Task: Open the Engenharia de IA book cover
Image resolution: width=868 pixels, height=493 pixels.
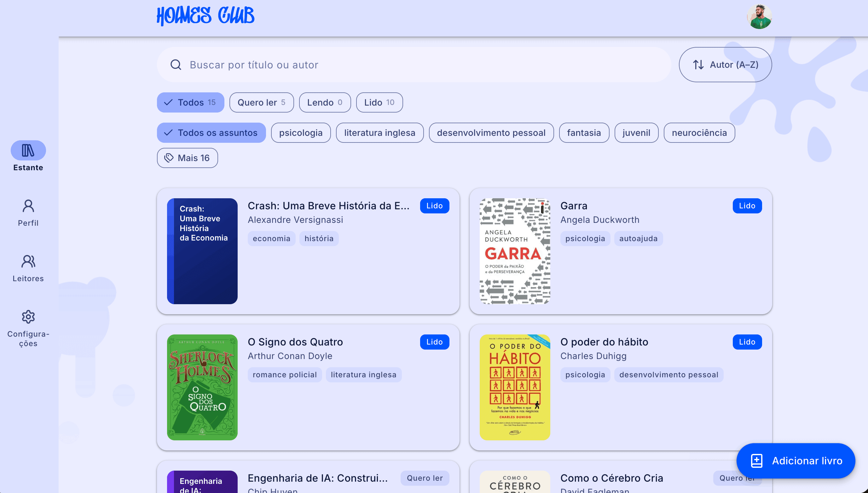Action: [202, 482]
